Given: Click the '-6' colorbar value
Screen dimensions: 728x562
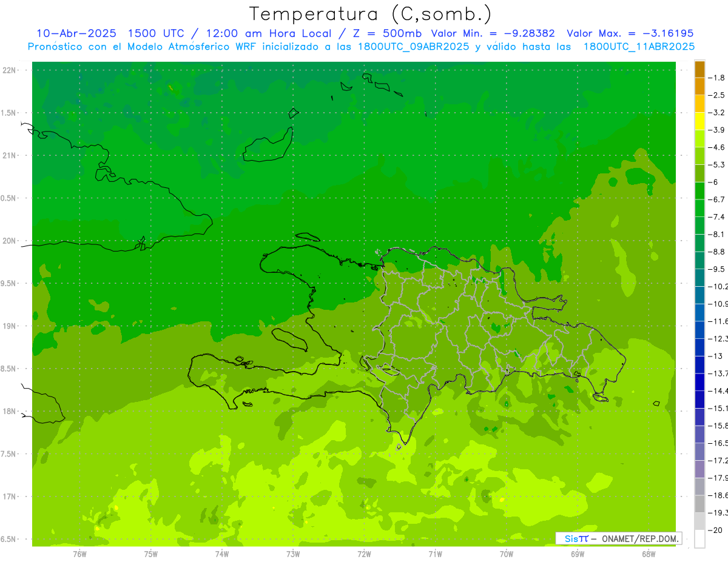Looking at the screenshot, I should [713, 182].
